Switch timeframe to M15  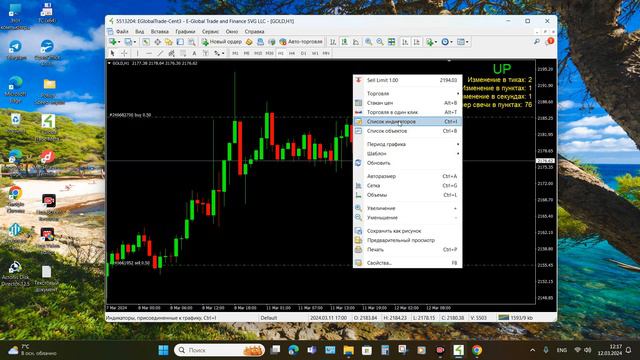tap(258, 53)
